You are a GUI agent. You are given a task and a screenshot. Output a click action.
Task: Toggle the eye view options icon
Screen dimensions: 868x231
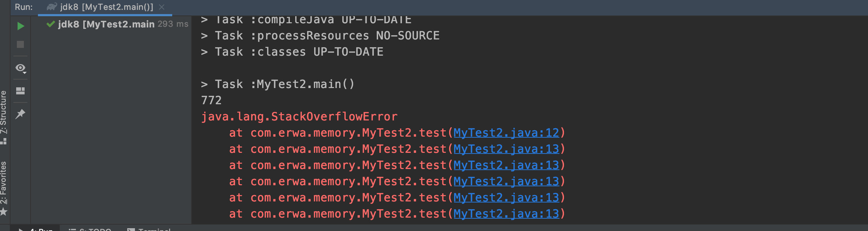[21, 68]
